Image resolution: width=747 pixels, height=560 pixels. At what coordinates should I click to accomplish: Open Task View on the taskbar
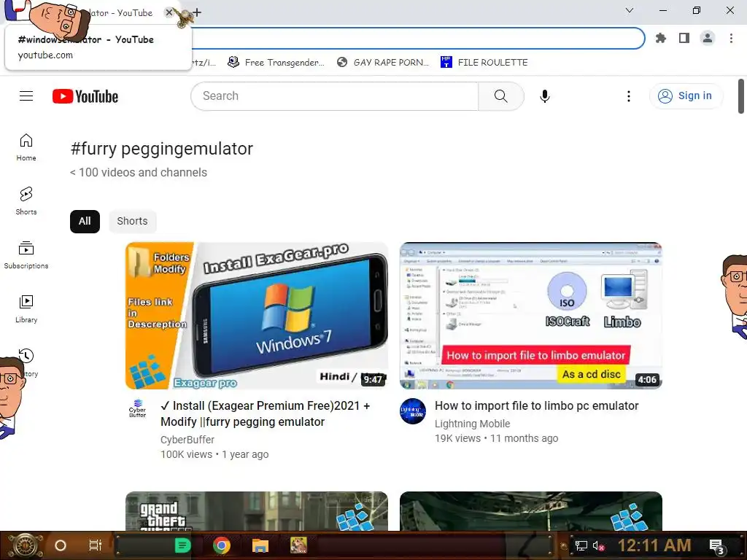(x=96, y=545)
